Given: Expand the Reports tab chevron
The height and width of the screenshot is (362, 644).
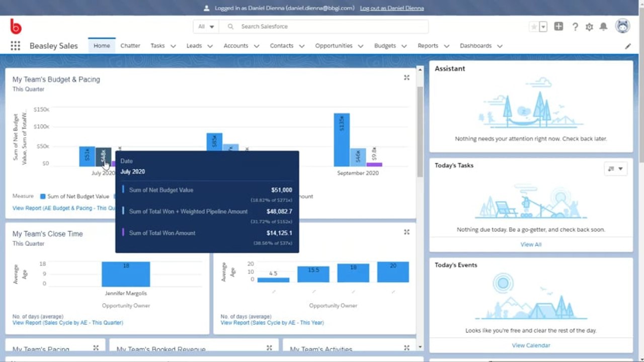Looking at the screenshot, I should pyautogui.click(x=446, y=46).
